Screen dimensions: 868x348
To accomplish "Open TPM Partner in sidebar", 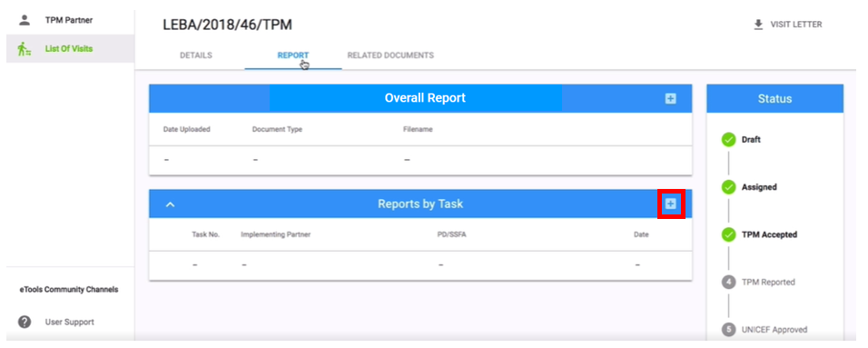I will click(x=70, y=21).
